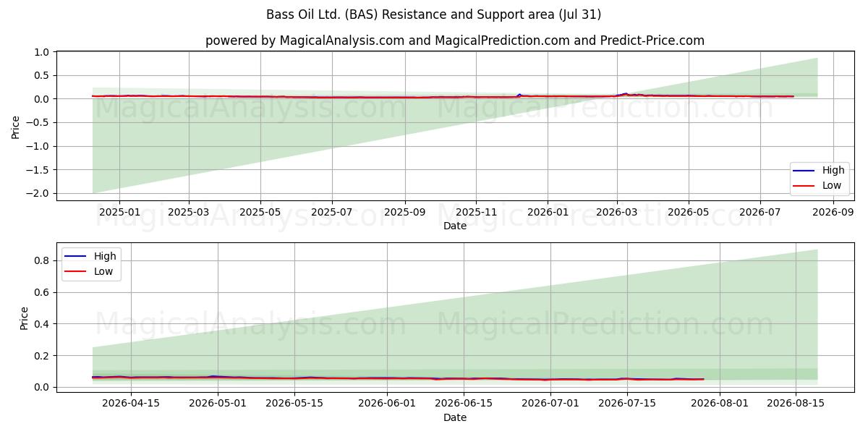Click the '0.2' y-axis tick in the bottom chart
The height and width of the screenshot is (434, 868).
41,356
